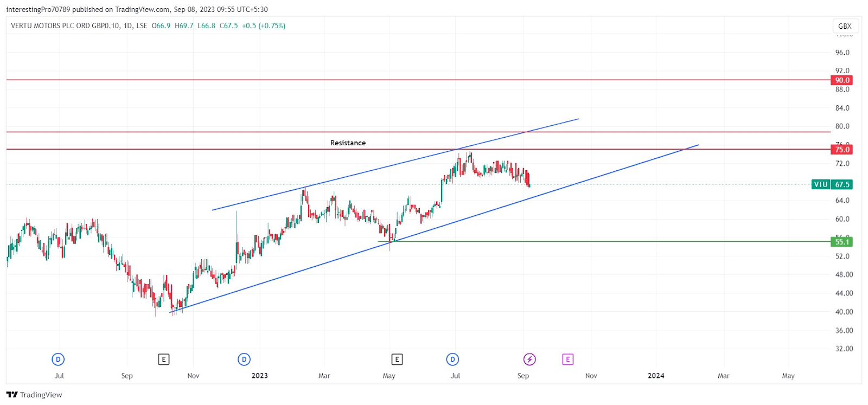
Task: Click the dividend D icon near Jul 2023
Action: pyautogui.click(x=452, y=359)
